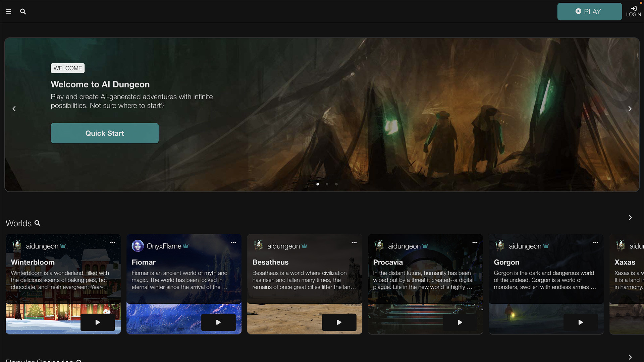Open the search with the magnifier icon
This screenshot has height=362, width=644.
[23, 11]
